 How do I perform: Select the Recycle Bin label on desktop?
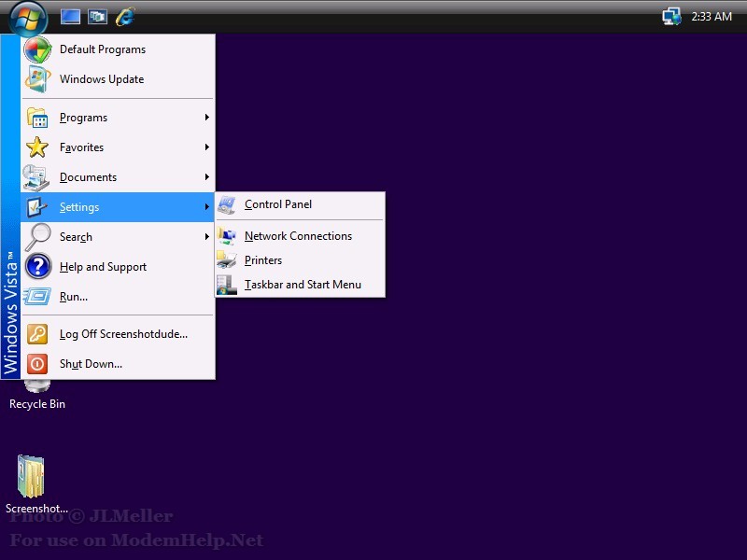(x=37, y=404)
